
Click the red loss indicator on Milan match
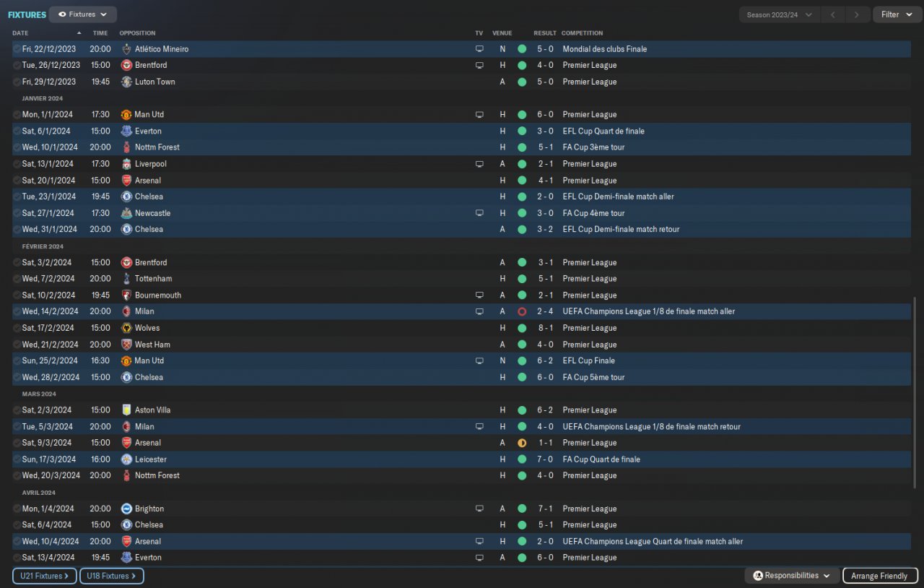[x=522, y=311]
